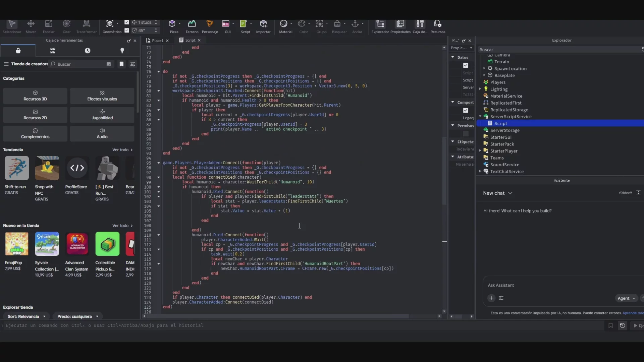Viewport: 644px width, 362px height.
Task: Pick the Girar rotate tool
Action: (67, 24)
